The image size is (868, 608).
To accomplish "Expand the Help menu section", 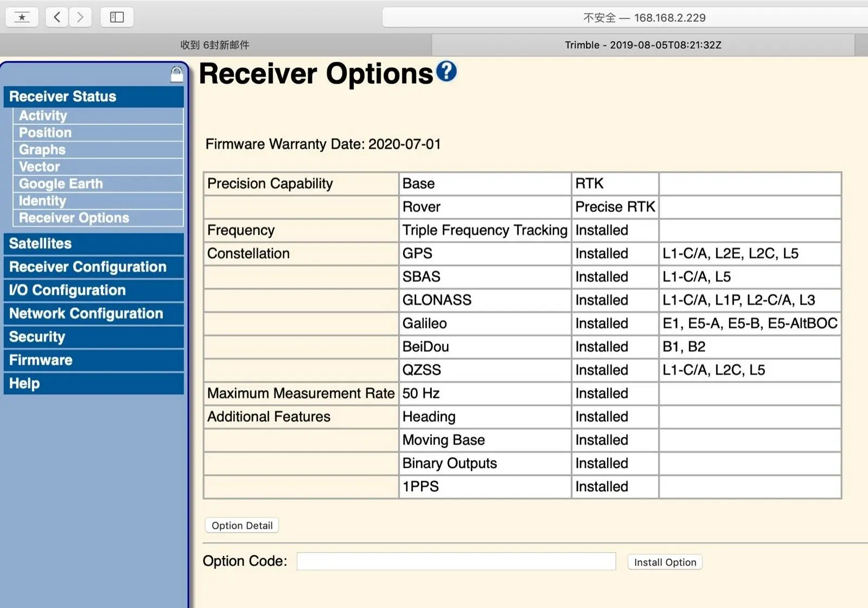I will pos(93,384).
